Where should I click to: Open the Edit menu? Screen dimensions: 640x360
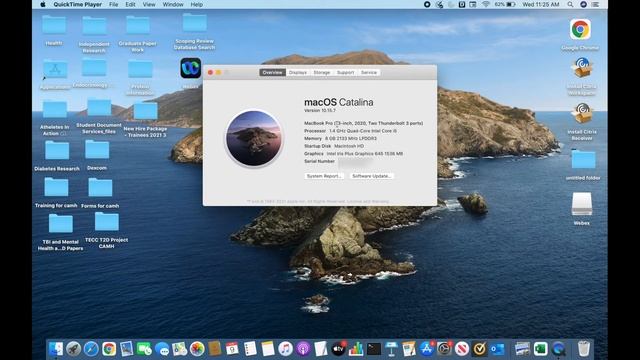click(x=130, y=4)
